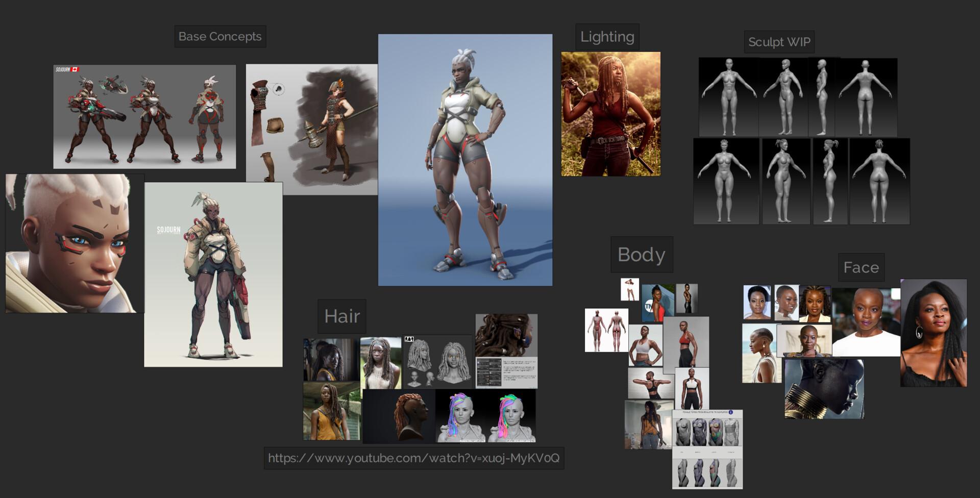Select the back-view sculpt with hair bun

click(x=879, y=181)
